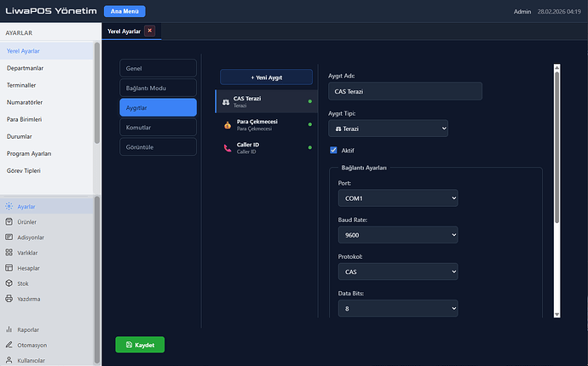This screenshot has height=366, width=588.
Task: Open Stok via its box icon
Action: (x=9, y=283)
